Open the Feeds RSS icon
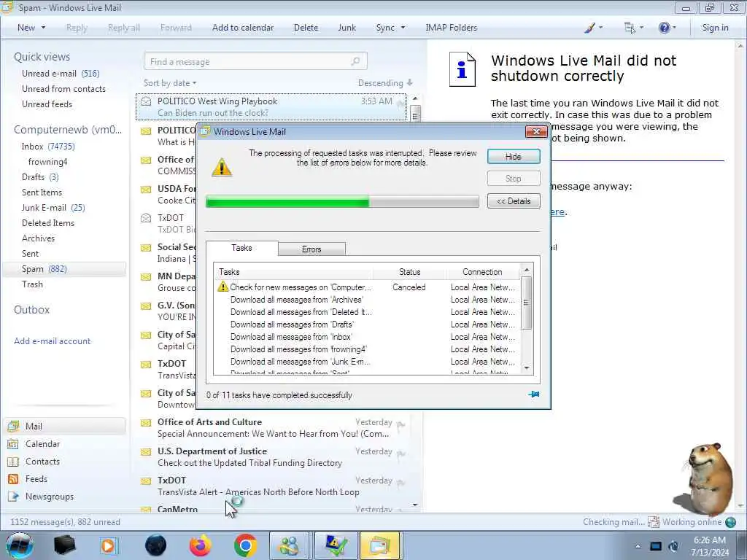 [x=13, y=479]
